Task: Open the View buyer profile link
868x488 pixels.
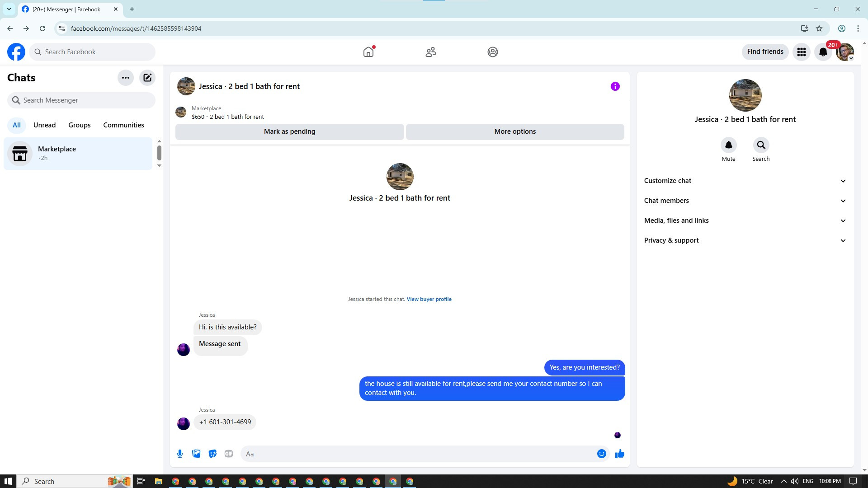Action: [x=429, y=299]
